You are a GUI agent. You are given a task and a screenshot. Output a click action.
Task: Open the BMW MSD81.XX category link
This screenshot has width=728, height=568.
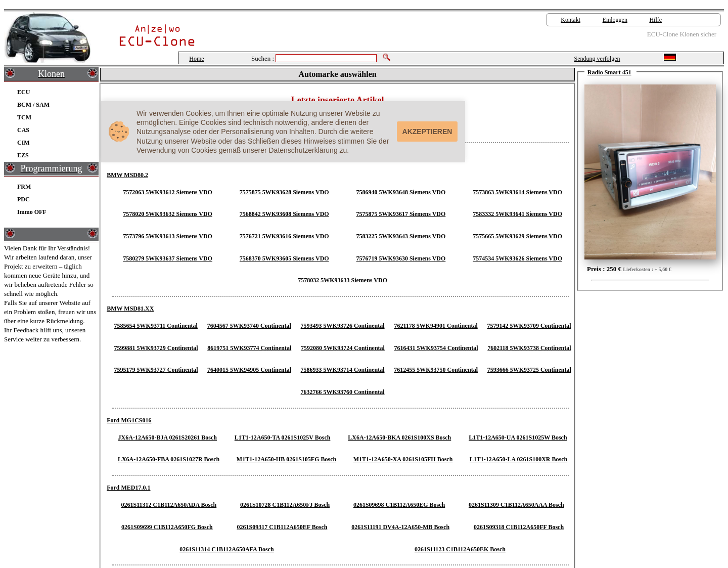(x=130, y=309)
